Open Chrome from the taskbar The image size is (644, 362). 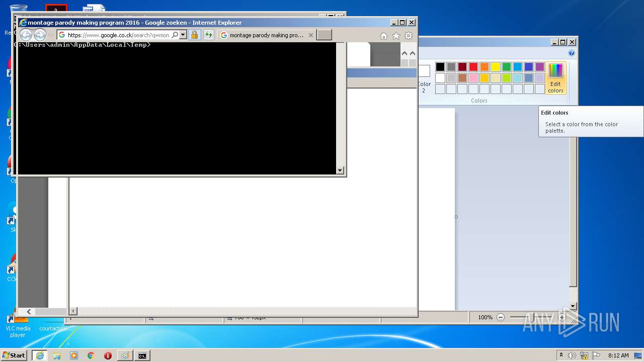click(x=91, y=355)
